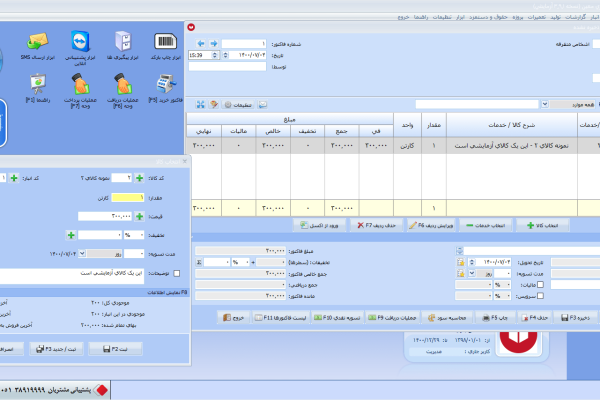Select the کارتن unit cell in invoice row
The image size is (600, 400).
point(407,146)
